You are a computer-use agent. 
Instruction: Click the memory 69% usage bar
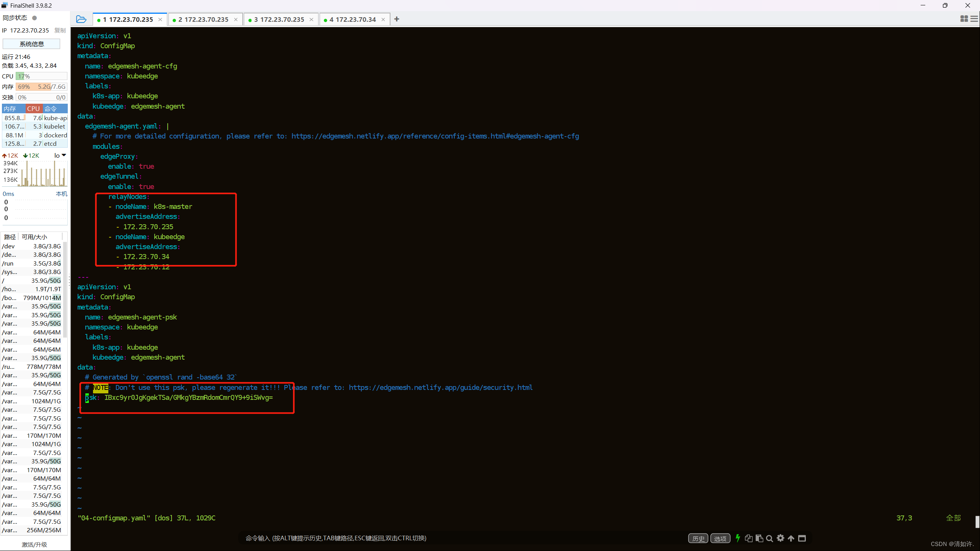coord(41,87)
